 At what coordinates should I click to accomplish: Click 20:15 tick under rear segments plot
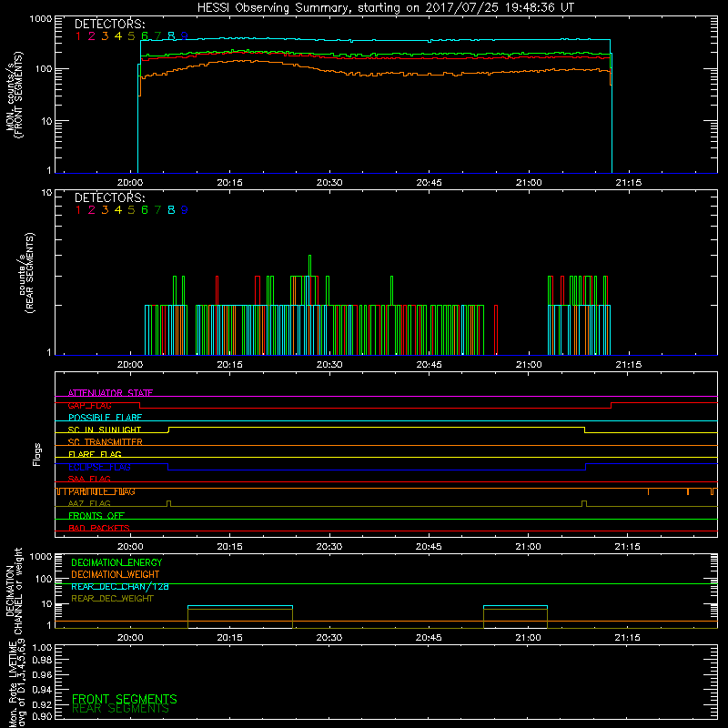click(x=229, y=365)
